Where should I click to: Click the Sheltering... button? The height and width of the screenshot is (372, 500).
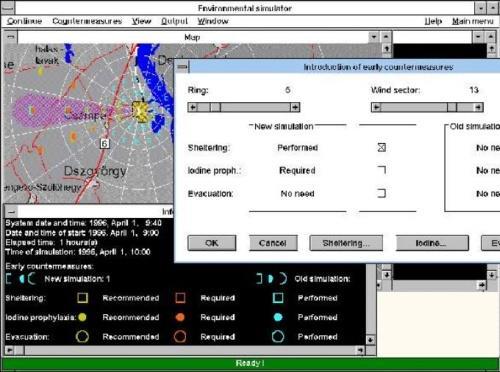click(346, 243)
